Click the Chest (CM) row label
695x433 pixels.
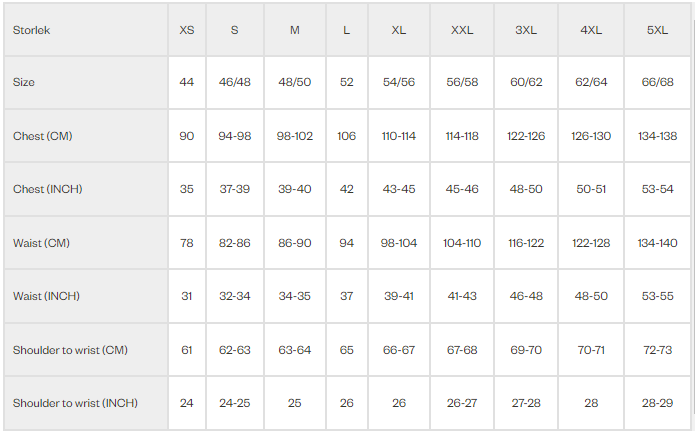pyautogui.click(x=42, y=136)
